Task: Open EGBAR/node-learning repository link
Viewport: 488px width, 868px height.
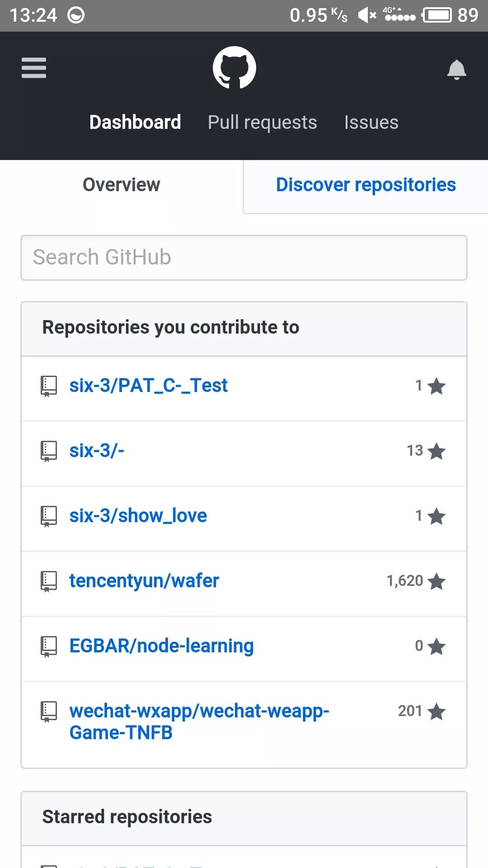Action: [x=161, y=646]
